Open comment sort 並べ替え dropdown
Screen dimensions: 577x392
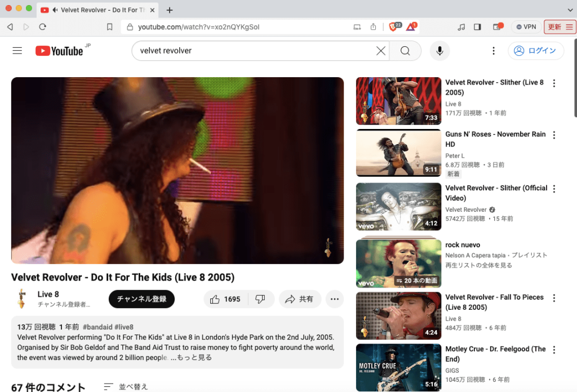click(x=126, y=386)
